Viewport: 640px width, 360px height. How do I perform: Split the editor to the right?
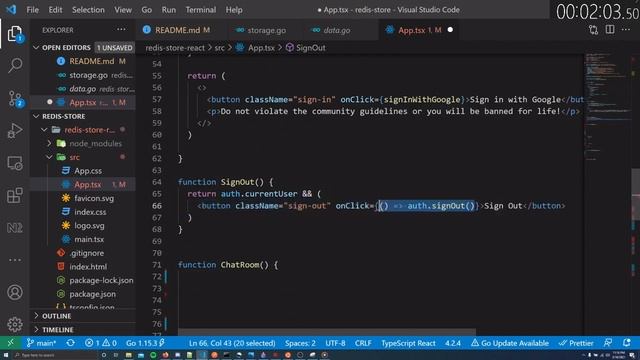[x=610, y=29]
